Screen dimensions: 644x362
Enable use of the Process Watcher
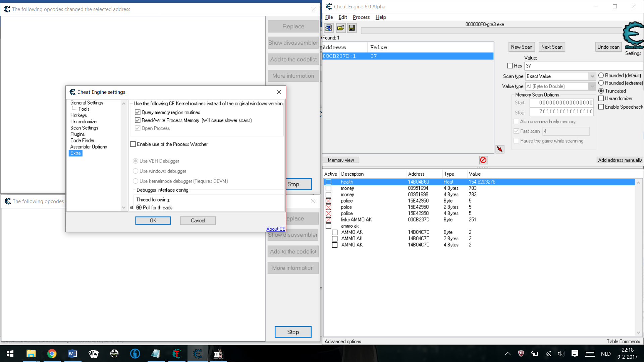pyautogui.click(x=133, y=144)
